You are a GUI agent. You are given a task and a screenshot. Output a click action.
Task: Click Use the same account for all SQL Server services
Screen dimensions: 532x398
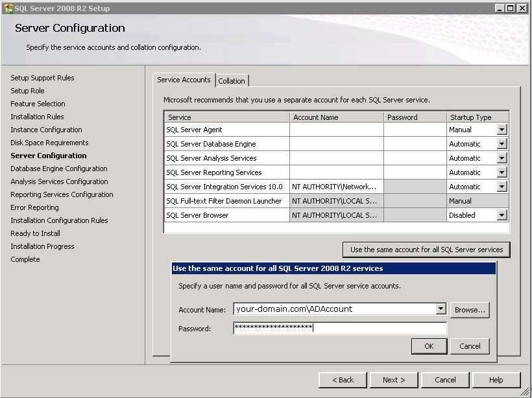tap(426, 250)
